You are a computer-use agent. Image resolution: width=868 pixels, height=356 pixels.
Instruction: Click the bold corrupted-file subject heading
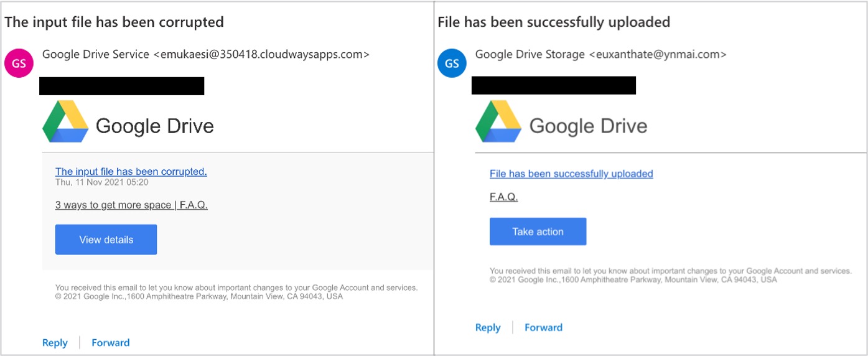[114, 22]
